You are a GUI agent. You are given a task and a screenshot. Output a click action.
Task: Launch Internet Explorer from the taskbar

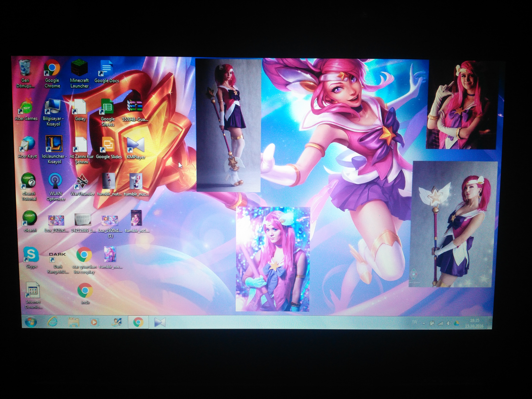[x=52, y=322]
